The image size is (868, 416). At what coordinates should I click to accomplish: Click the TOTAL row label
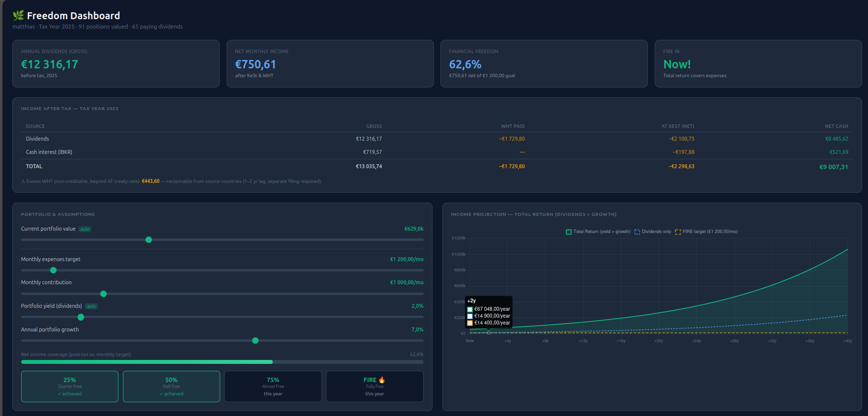tap(34, 167)
